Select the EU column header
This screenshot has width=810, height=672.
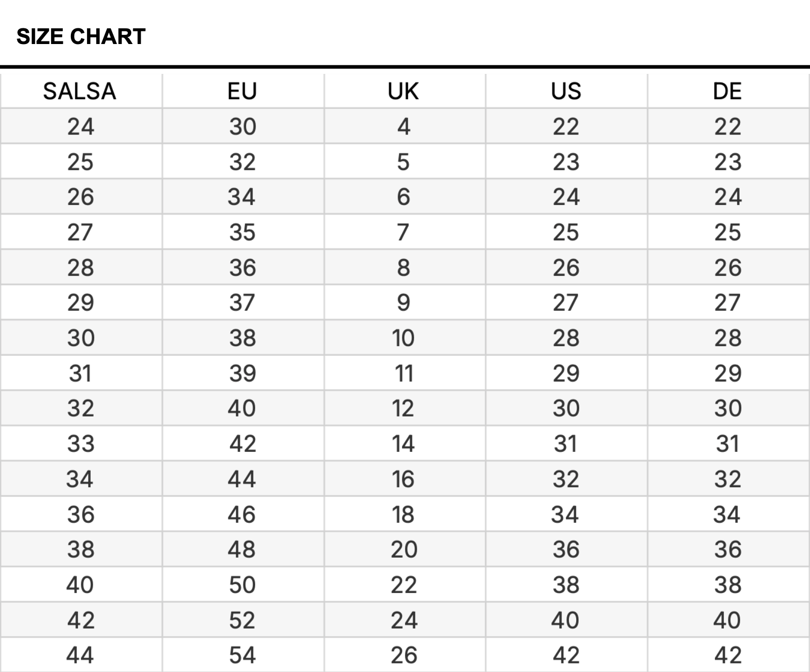click(242, 92)
